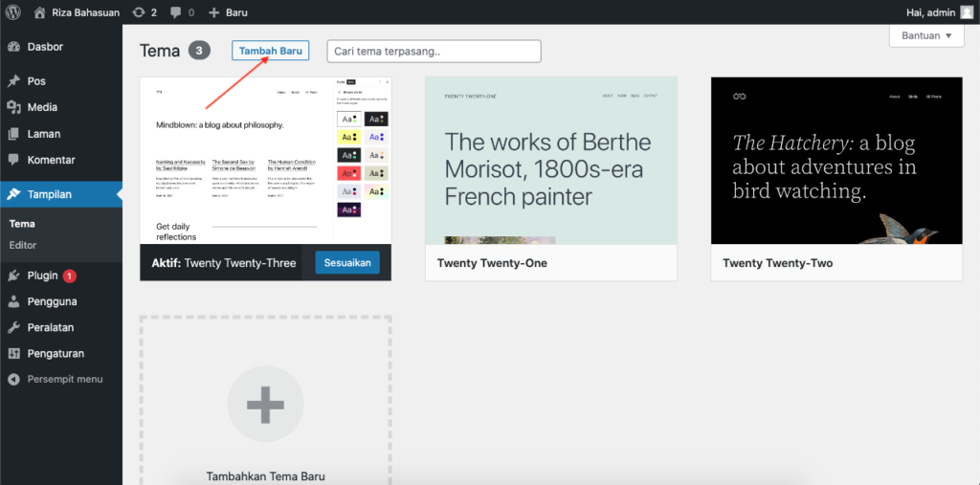This screenshot has width=980, height=485.
Task: Click the Baru new content link
Action: [x=237, y=11]
